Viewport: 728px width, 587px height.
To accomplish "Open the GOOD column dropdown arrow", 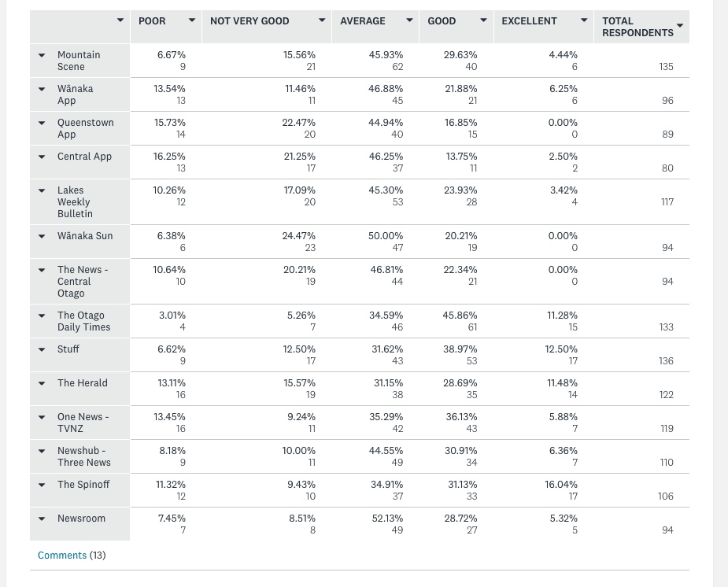I will (483, 20).
